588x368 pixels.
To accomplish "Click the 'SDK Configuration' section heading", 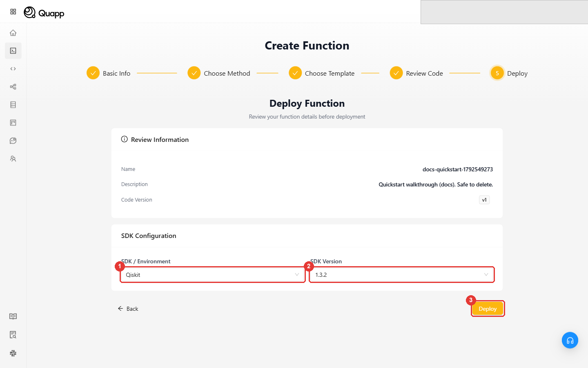I will [149, 236].
